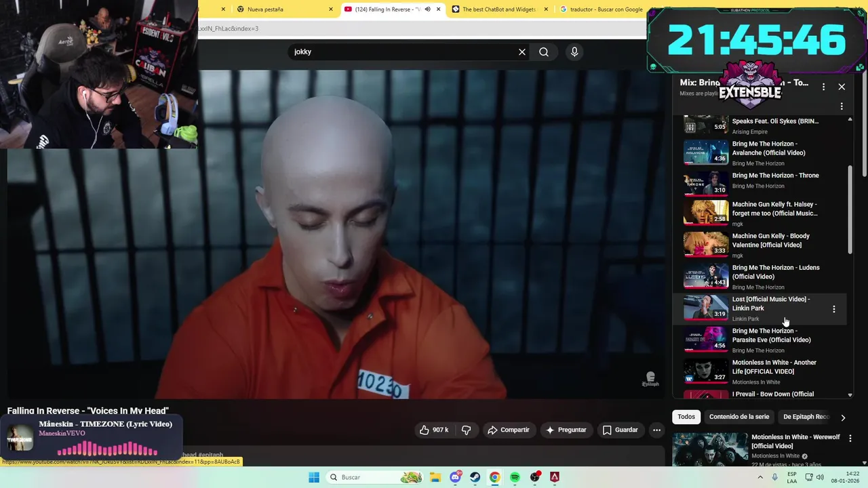Viewport: 868px width, 488px height.
Task: Open the red AutoCAD-style taskbar app
Action: click(555, 477)
